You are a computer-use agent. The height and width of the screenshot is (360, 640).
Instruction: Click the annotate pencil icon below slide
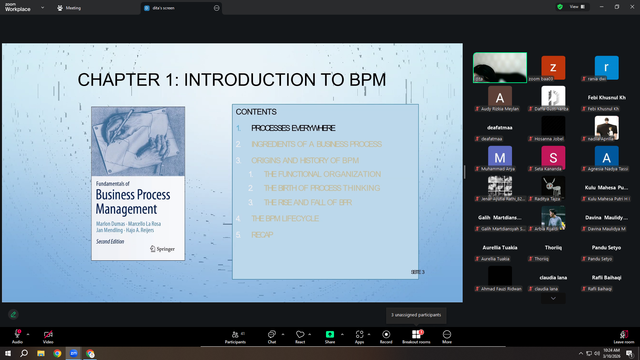click(13, 314)
